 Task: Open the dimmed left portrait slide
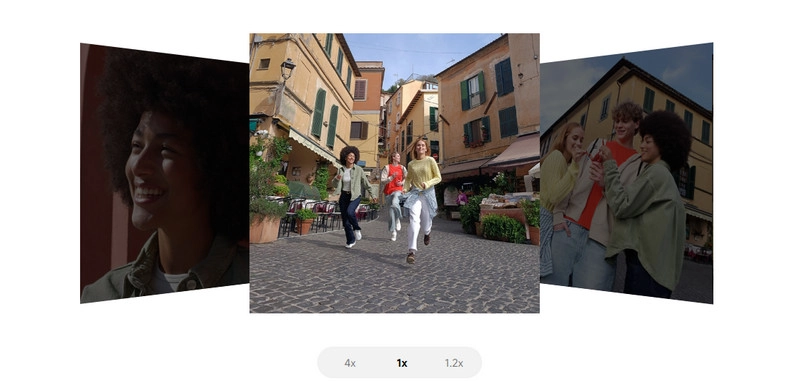coord(164,173)
